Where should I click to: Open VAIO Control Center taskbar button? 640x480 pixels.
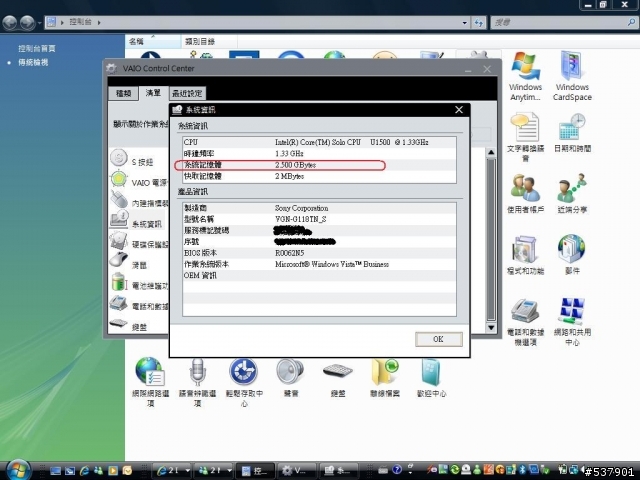tap(296, 471)
